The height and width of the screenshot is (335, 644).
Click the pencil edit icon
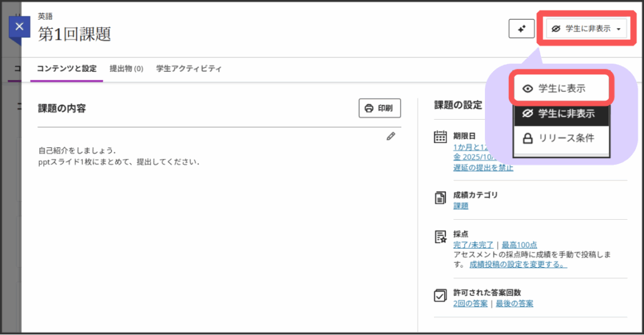(x=391, y=136)
